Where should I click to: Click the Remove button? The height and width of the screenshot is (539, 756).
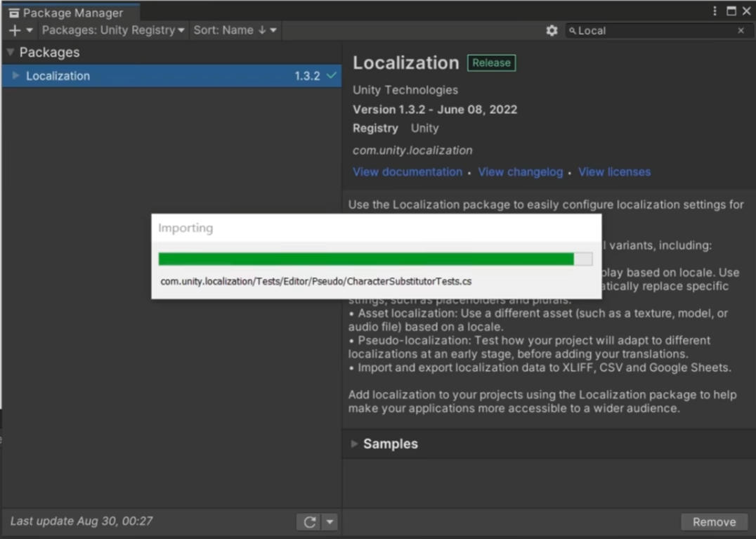tap(714, 522)
